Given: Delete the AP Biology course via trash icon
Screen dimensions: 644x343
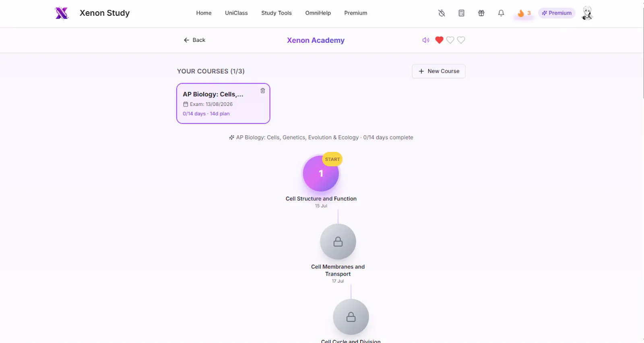Looking at the screenshot, I should click(x=262, y=91).
